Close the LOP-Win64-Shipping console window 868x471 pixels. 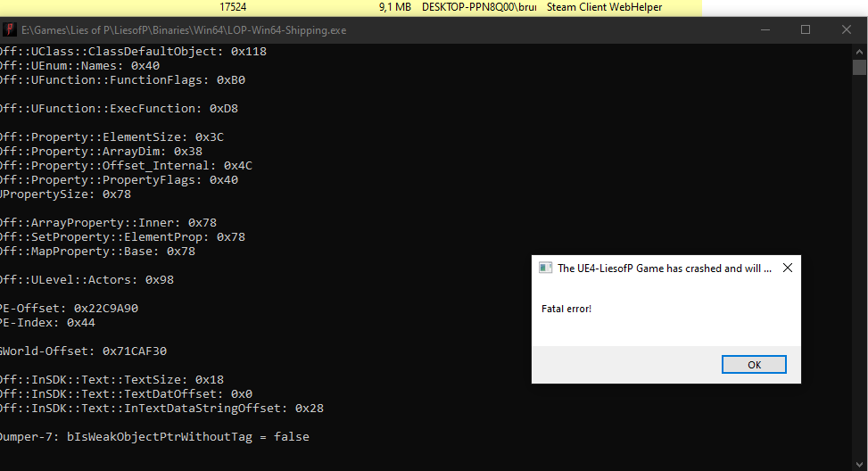pyautogui.click(x=847, y=30)
